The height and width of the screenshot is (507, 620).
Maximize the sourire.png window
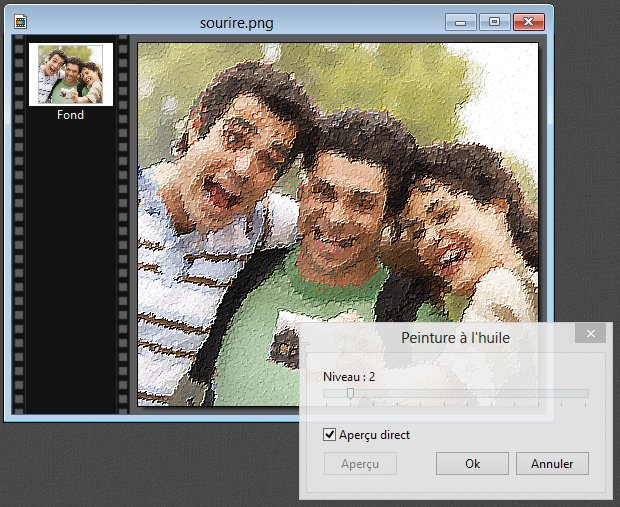[x=493, y=20]
